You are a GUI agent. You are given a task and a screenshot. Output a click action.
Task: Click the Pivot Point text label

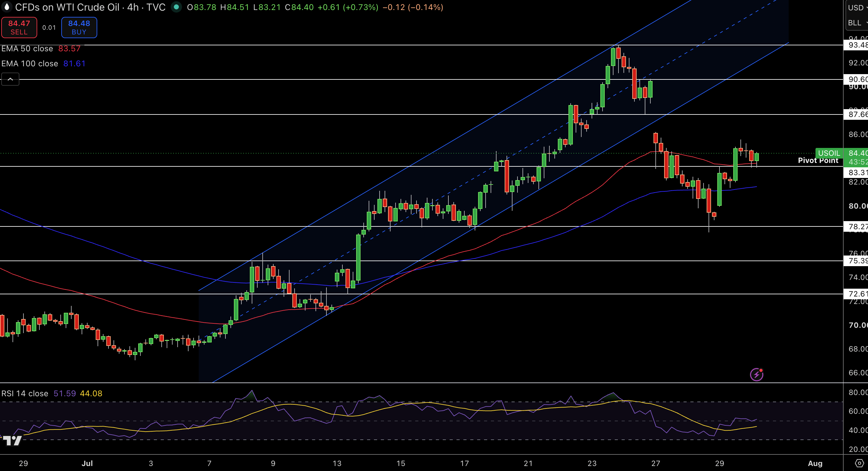pos(818,160)
